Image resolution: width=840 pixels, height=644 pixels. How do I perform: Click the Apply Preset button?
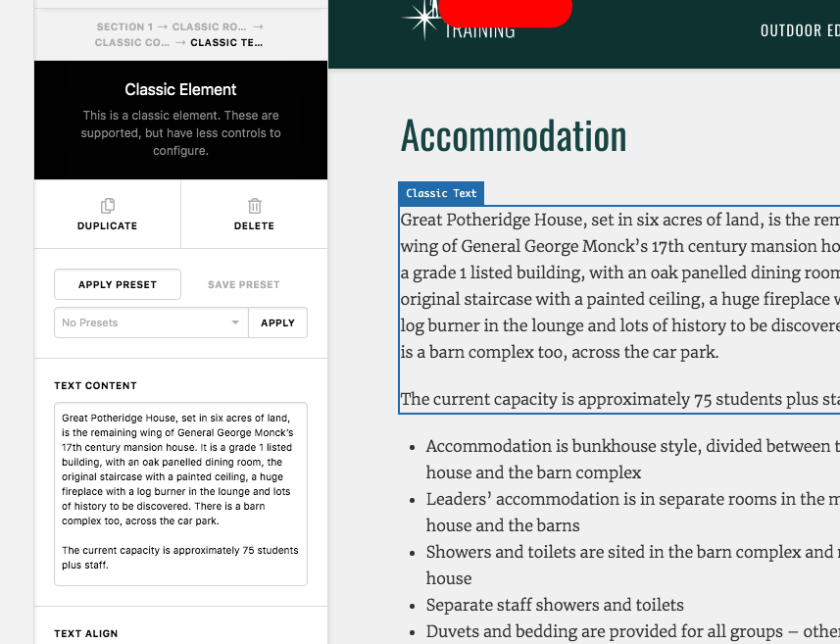point(118,284)
